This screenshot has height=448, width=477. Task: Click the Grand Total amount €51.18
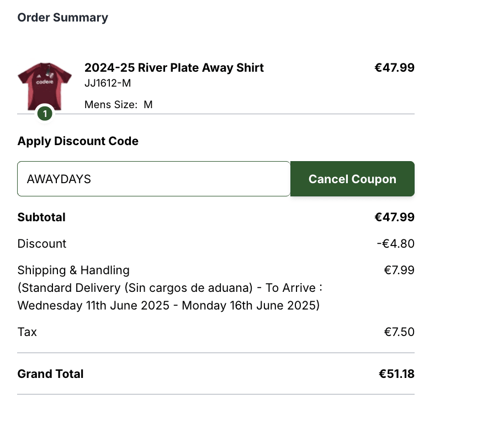[x=396, y=374]
